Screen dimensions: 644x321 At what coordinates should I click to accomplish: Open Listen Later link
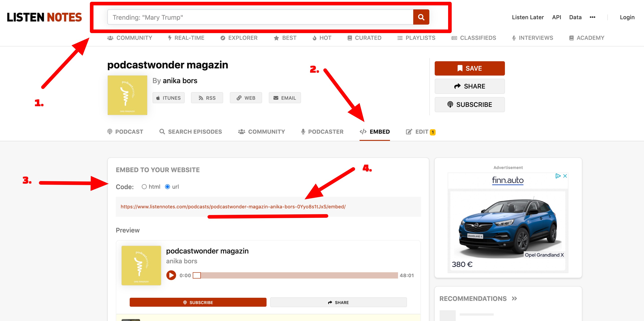(528, 17)
